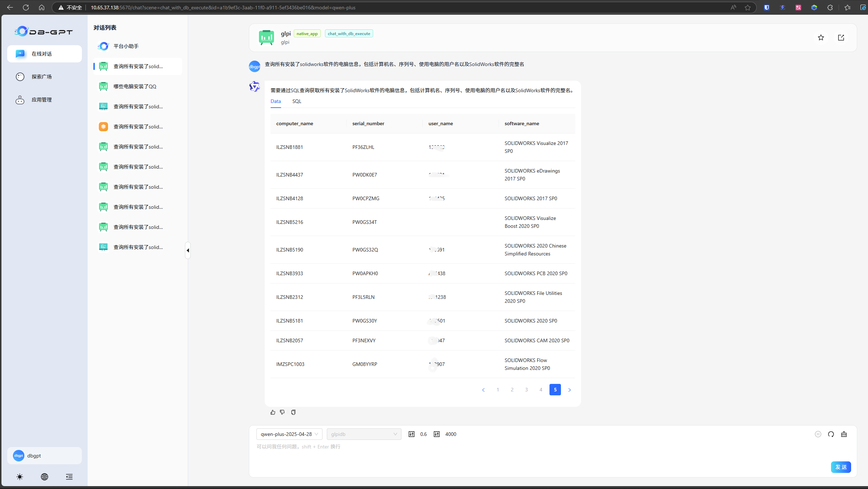
Task: Switch language with the globe icon
Action: click(x=45, y=477)
